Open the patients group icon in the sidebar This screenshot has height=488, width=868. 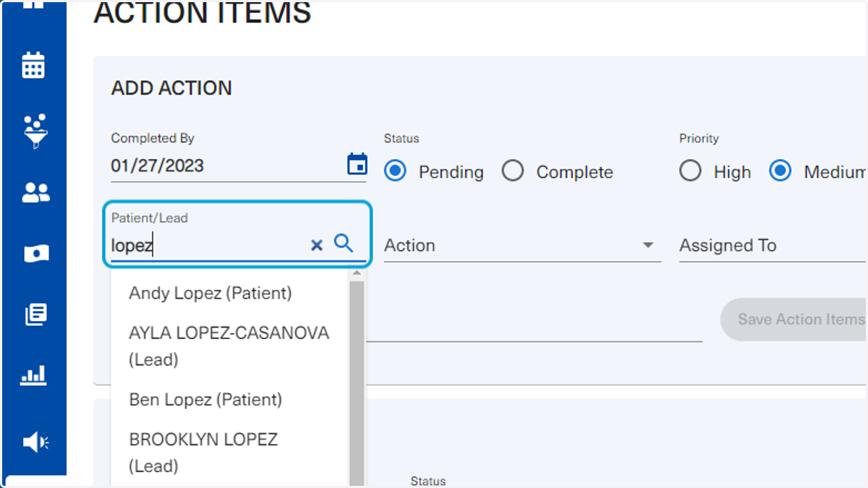[35, 192]
